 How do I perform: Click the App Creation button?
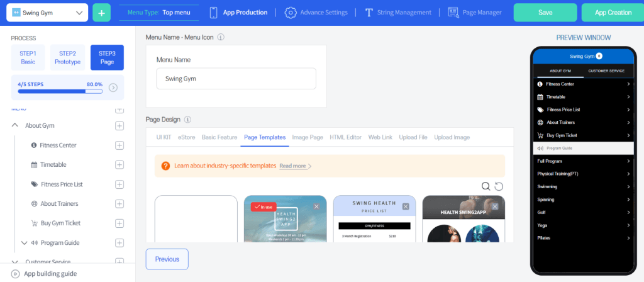[613, 13]
